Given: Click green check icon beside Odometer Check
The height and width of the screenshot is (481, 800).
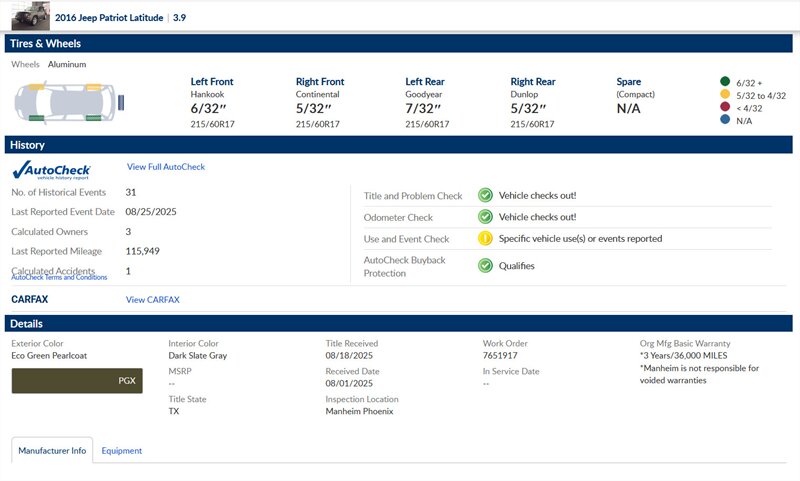Looking at the screenshot, I should pyautogui.click(x=485, y=217).
